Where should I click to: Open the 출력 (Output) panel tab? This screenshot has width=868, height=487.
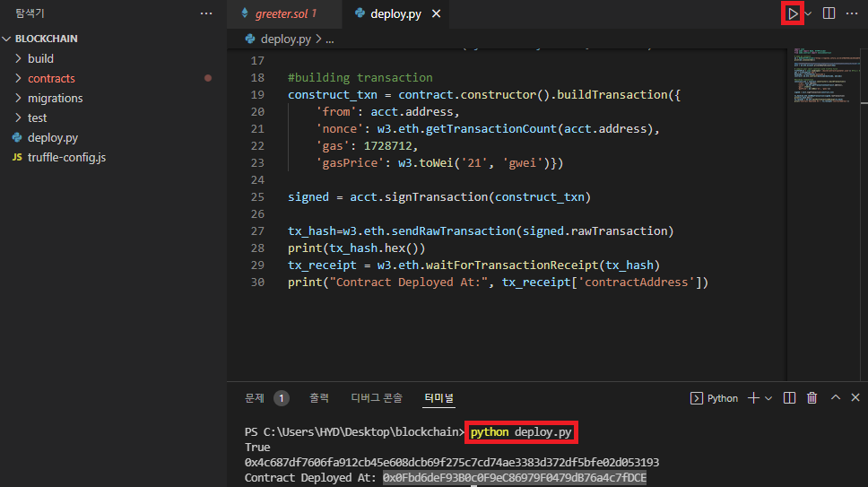click(319, 398)
